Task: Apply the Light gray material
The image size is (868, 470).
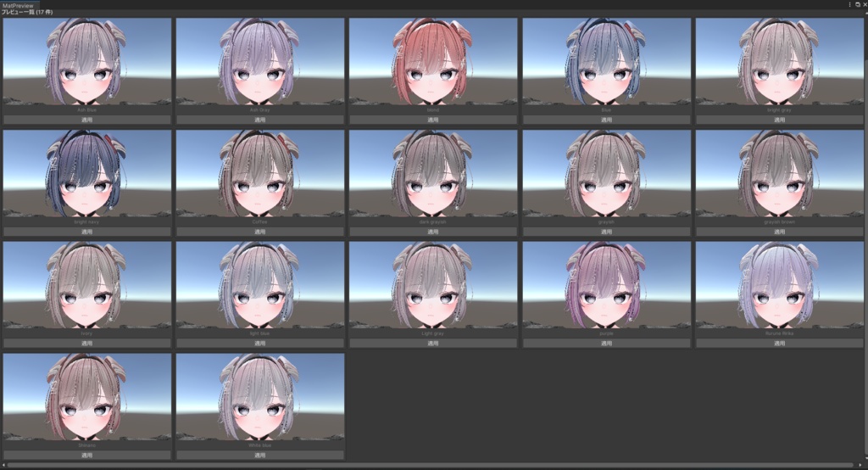Action: coord(433,344)
